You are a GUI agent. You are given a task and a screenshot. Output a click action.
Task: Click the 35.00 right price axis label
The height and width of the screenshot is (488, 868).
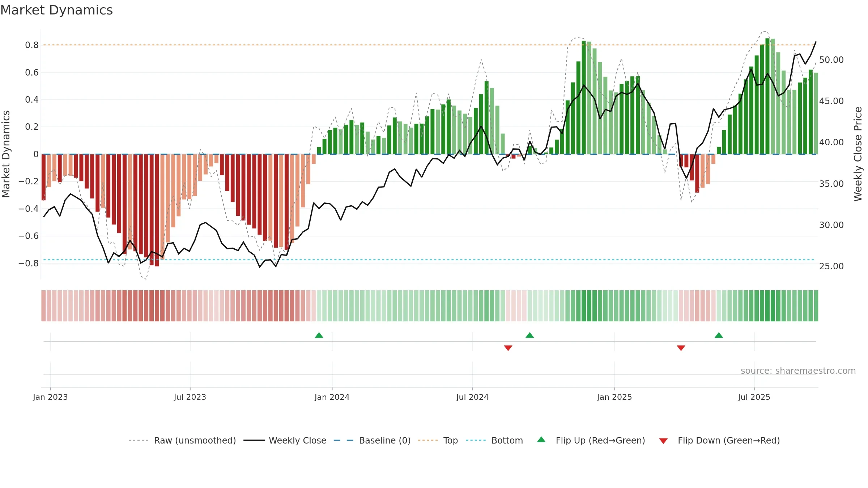[x=831, y=184]
